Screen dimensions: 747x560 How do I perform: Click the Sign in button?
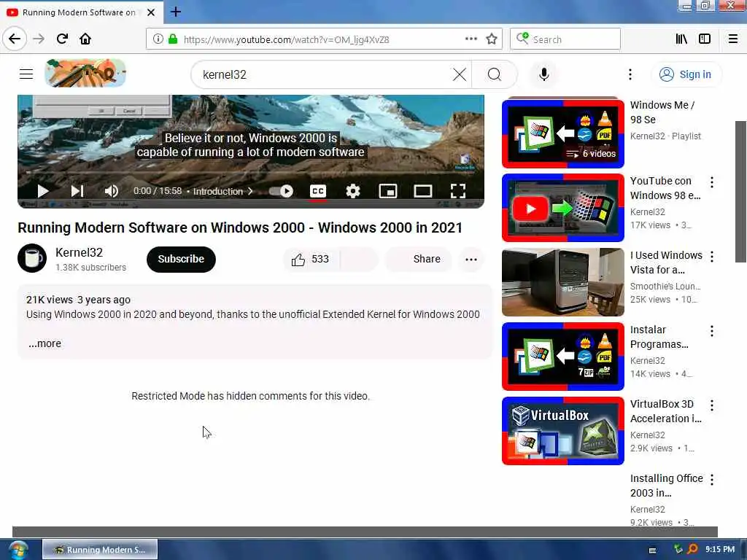(x=686, y=74)
